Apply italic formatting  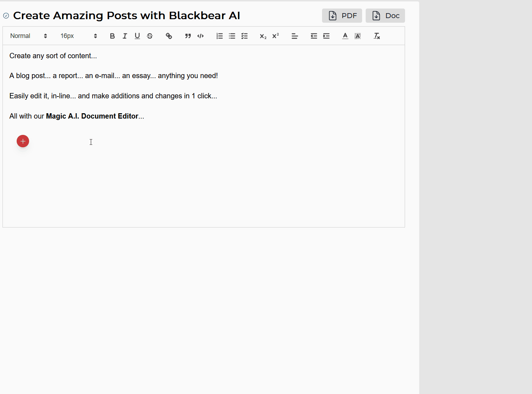click(x=125, y=36)
